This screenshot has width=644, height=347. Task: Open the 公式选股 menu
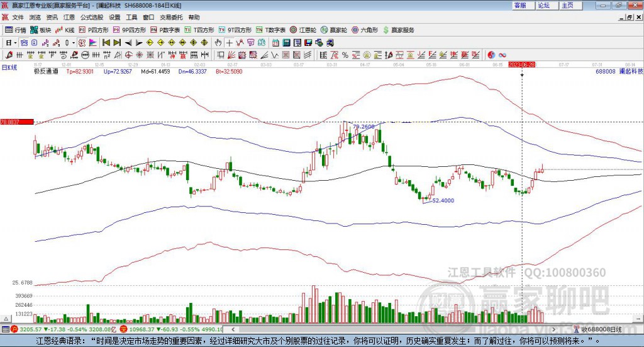tap(91, 18)
